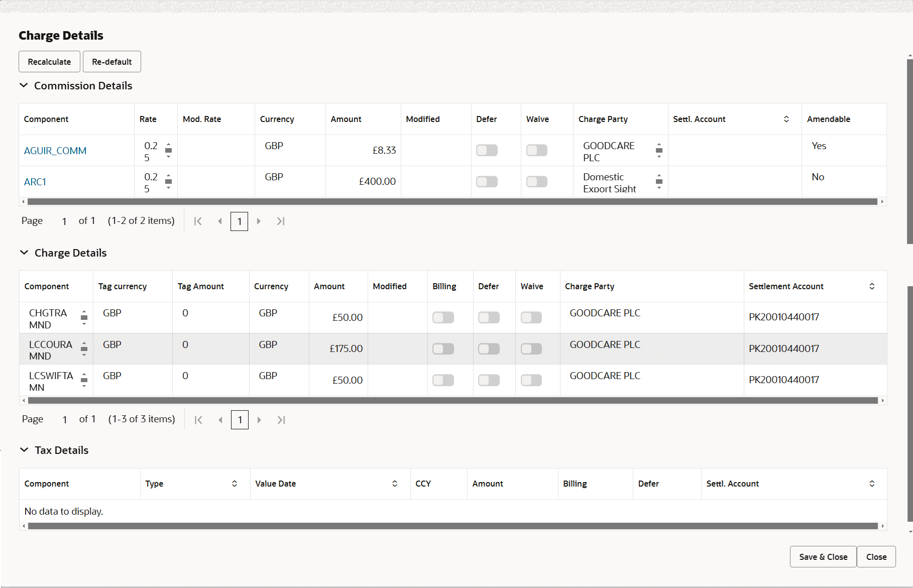Click the Recalculate button
Viewport: 913px width, 588px height.
tap(49, 61)
